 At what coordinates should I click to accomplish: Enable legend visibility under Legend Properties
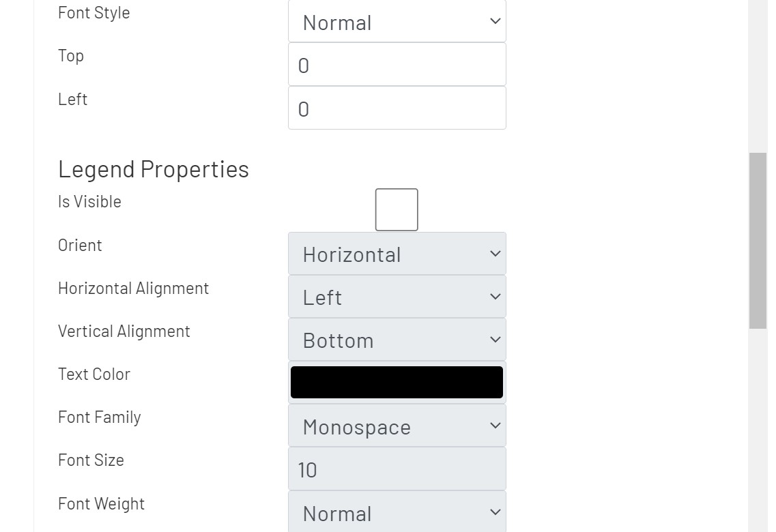point(396,209)
